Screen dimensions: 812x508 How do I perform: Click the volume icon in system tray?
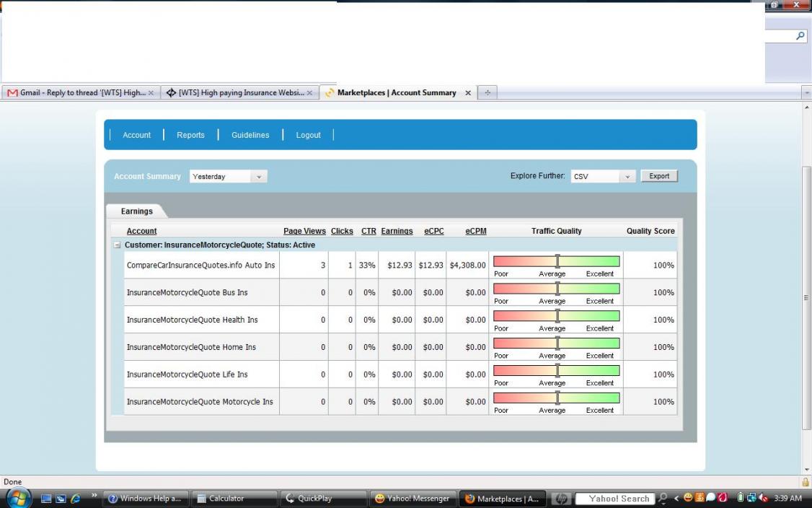(764, 498)
